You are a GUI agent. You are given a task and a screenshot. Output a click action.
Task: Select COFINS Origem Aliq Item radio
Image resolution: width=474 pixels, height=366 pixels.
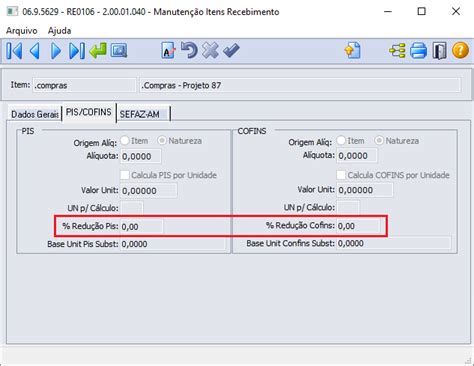click(341, 140)
